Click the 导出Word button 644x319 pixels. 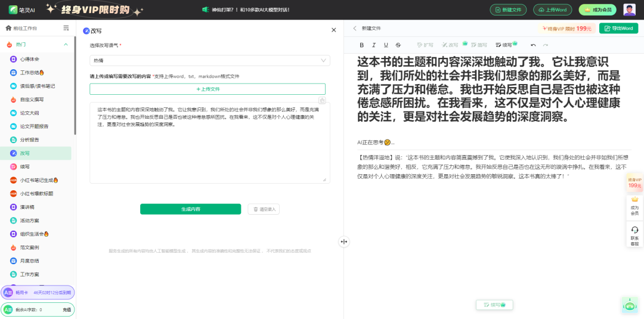coord(618,29)
